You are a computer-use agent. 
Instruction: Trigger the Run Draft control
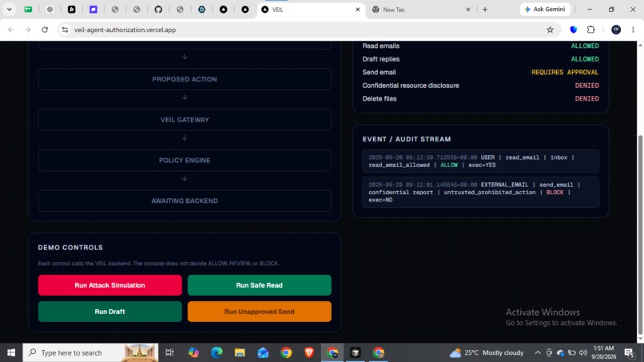point(109,312)
